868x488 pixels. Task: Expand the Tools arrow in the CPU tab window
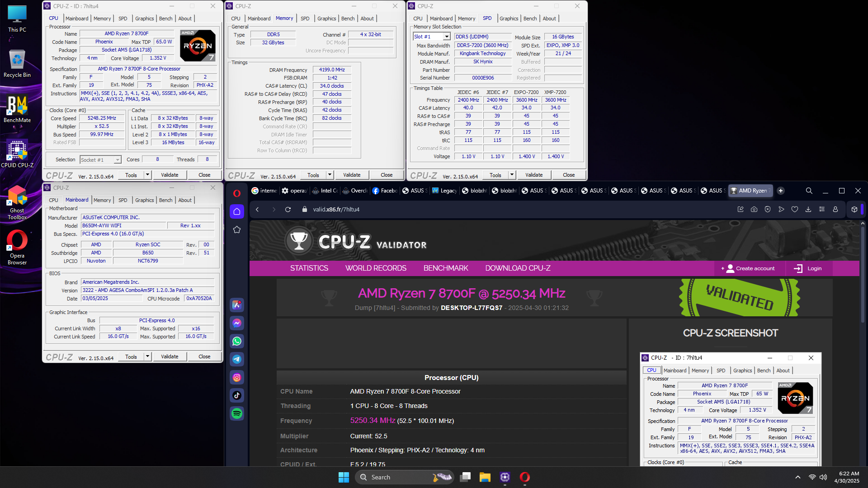147,175
